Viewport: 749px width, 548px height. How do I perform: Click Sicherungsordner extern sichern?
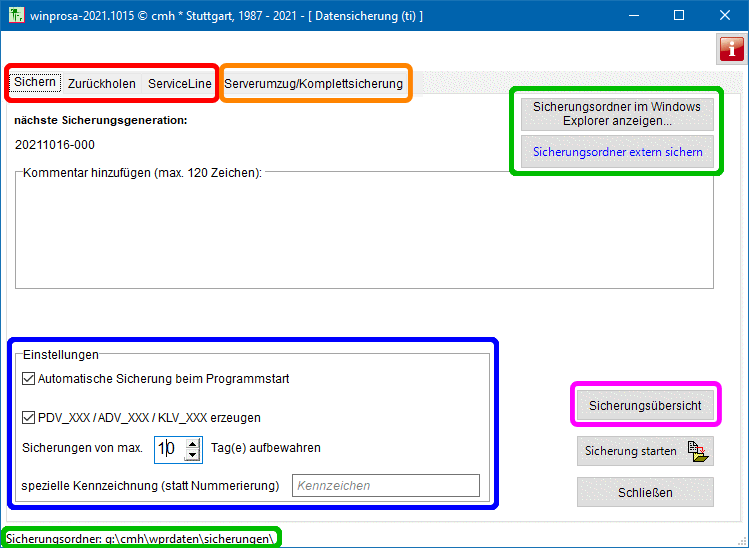[616, 153]
